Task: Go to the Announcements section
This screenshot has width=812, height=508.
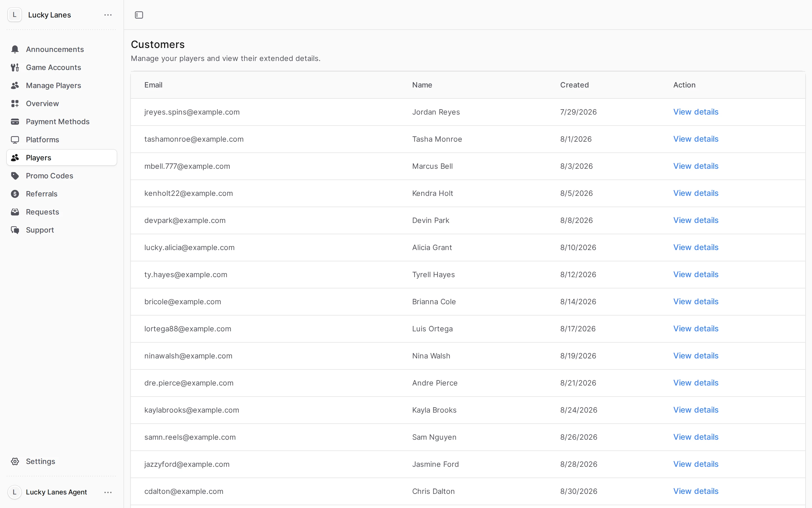Action: tap(61, 49)
